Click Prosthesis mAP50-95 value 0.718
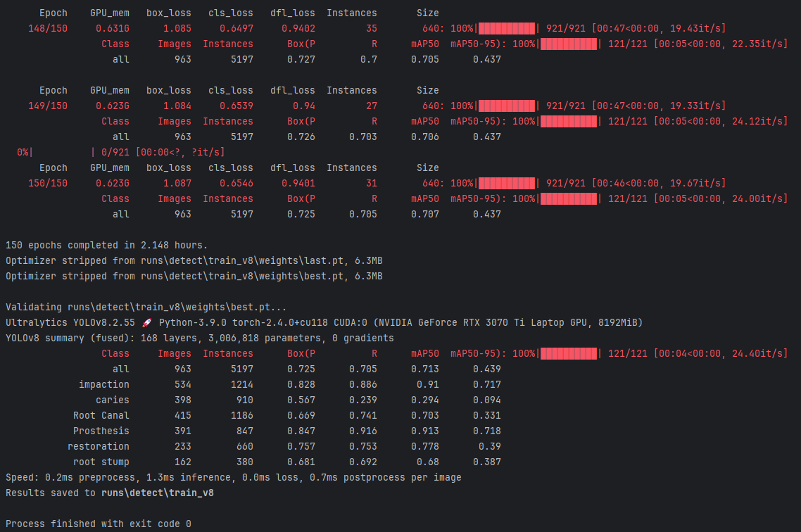The width and height of the screenshot is (801, 532). pyautogui.click(x=487, y=431)
